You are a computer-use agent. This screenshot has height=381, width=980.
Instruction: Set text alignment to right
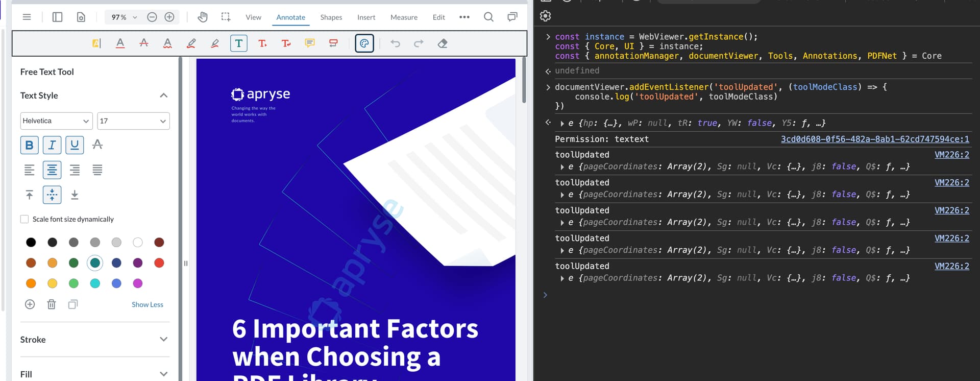[x=75, y=170]
